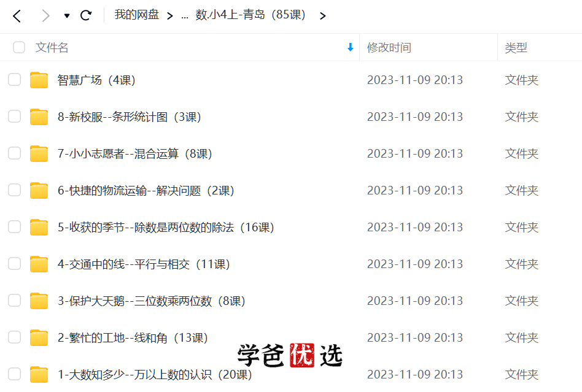Click modified time of 8-新校服 row
Screen dimensions: 582x392
[415, 117]
